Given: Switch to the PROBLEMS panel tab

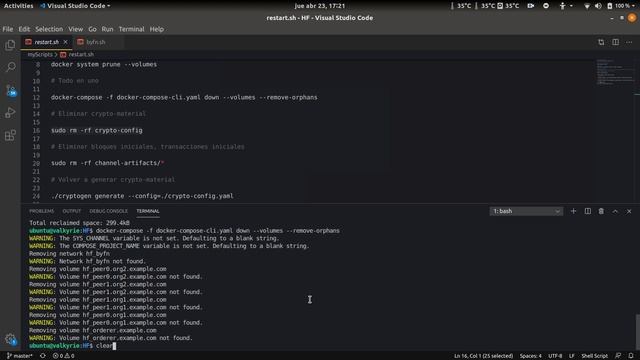Looking at the screenshot, I should tap(41, 211).
